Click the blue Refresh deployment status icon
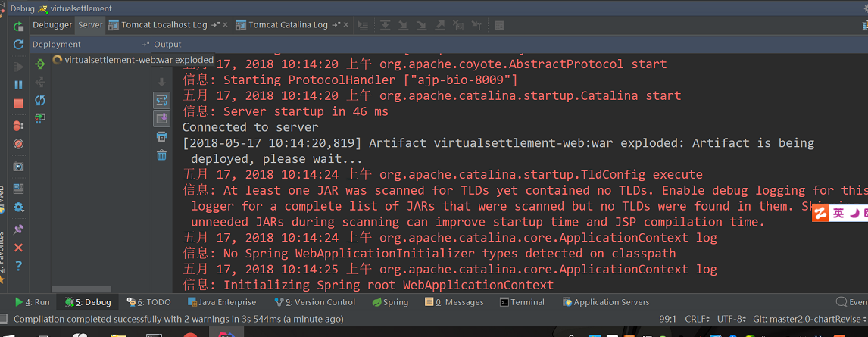The width and height of the screenshot is (868, 337). [40, 100]
